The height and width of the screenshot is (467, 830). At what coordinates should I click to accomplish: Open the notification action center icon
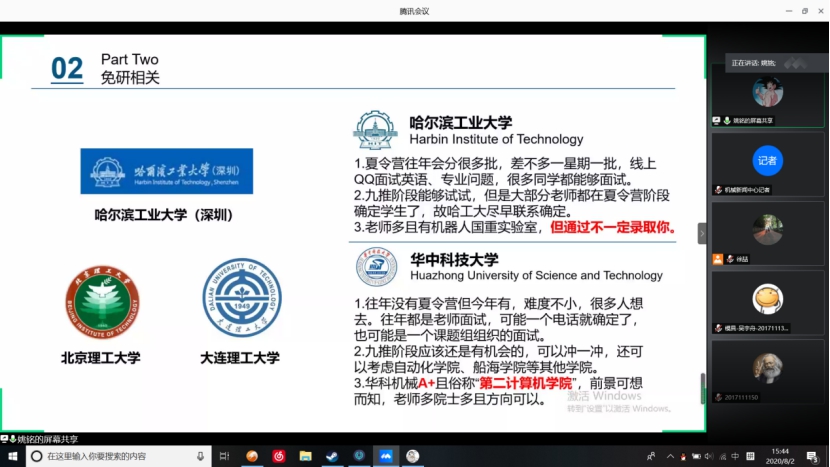click(813, 456)
